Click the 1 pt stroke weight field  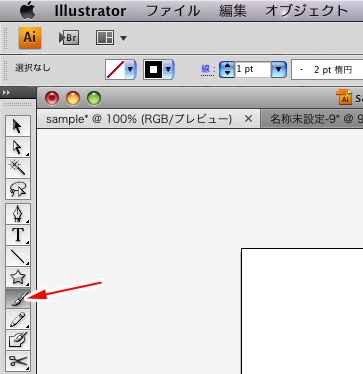tap(253, 70)
